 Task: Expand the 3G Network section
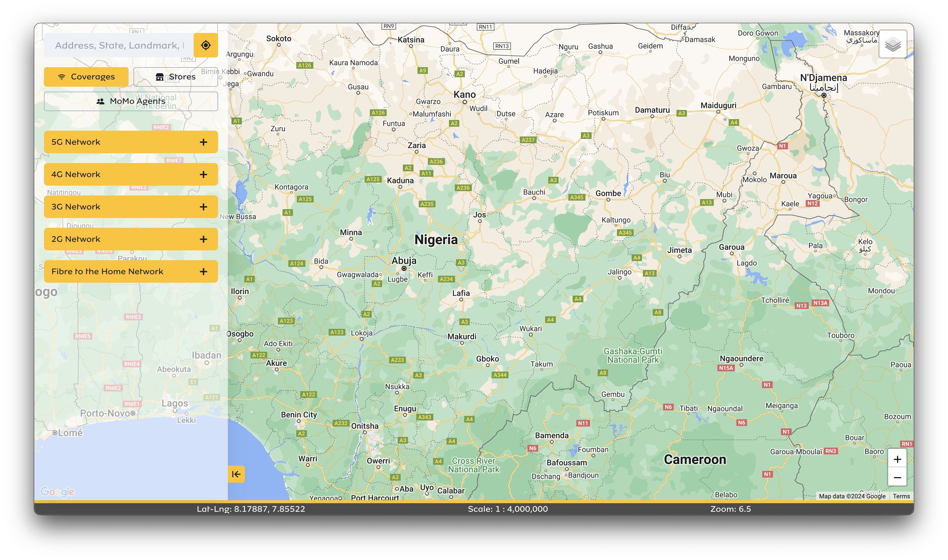[x=131, y=207]
